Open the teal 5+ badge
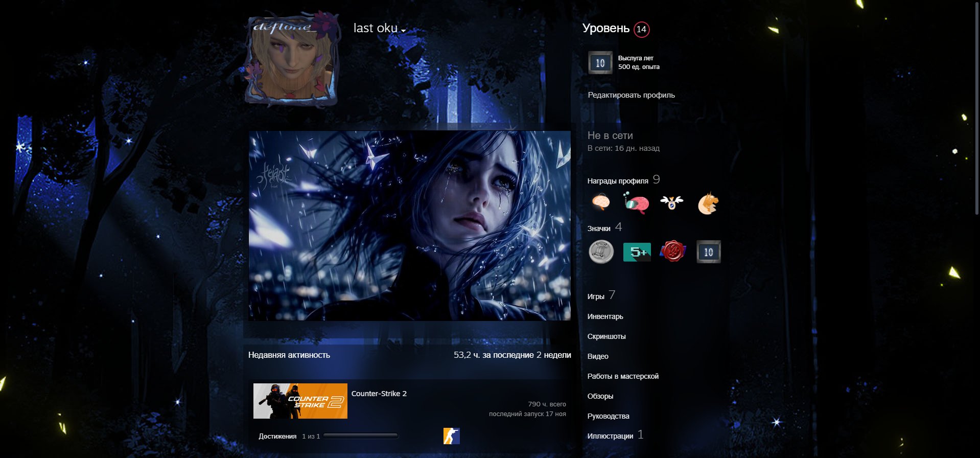This screenshot has width=980, height=458. [637, 252]
